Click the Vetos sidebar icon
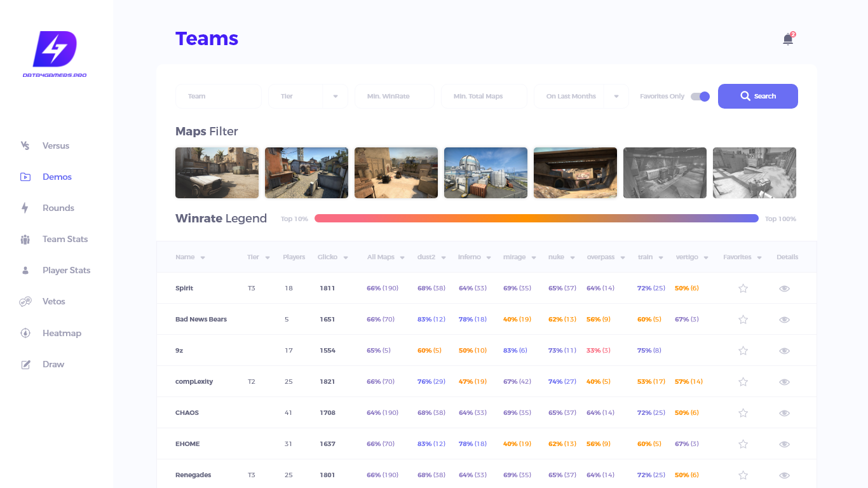The image size is (868, 488). pyautogui.click(x=25, y=301)
